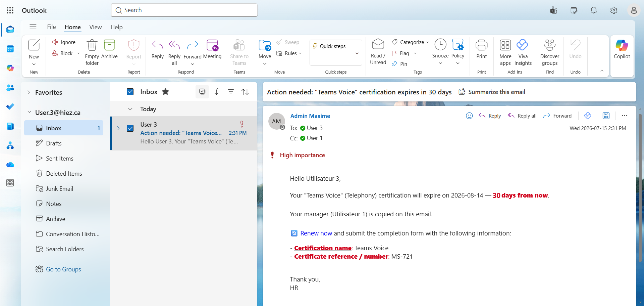Open notifications bell
This screenshot has height=306, width=644.
(594, 10)
